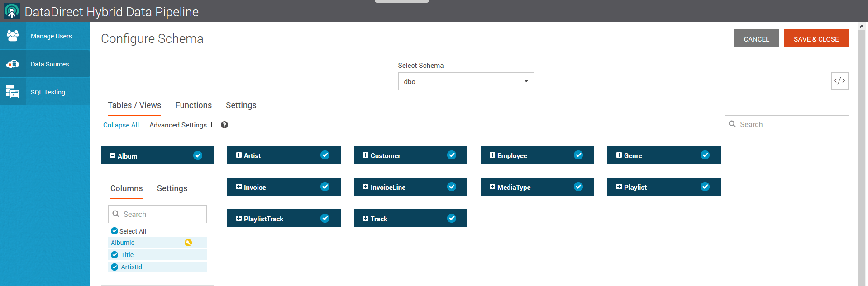This screenshot has width=868, height=286.
Task: Click the AlbumId column name
Action: pos(123,243)
